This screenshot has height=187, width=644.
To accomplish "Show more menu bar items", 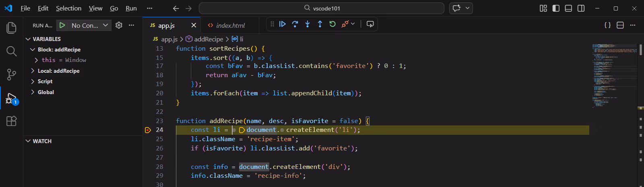I will 150,8.
